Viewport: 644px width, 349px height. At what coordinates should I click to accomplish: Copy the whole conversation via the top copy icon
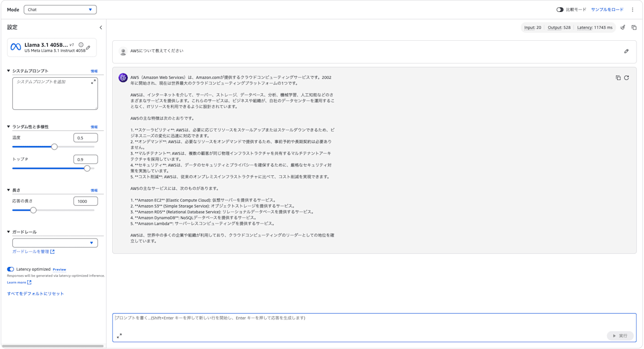[634, 27]
